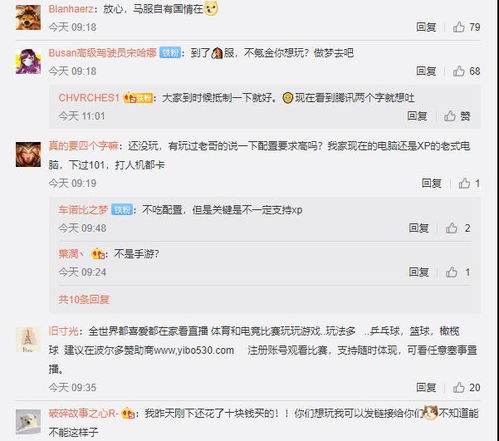The width and height of the screenshot is (499, 441).
Task: Click thumbs-up on Busan comment with 68 likes
Action: 459,71
